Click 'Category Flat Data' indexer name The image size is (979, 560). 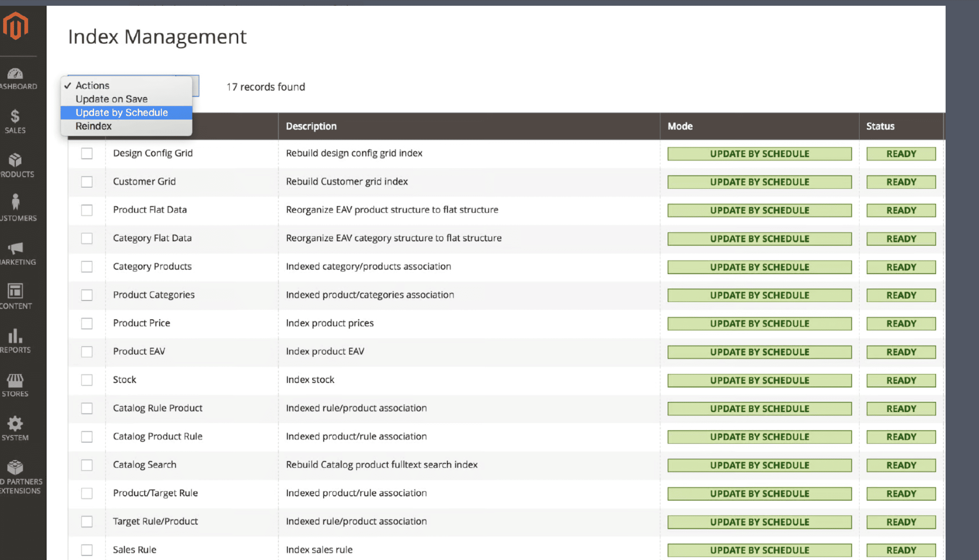click(x=152, y=238)
